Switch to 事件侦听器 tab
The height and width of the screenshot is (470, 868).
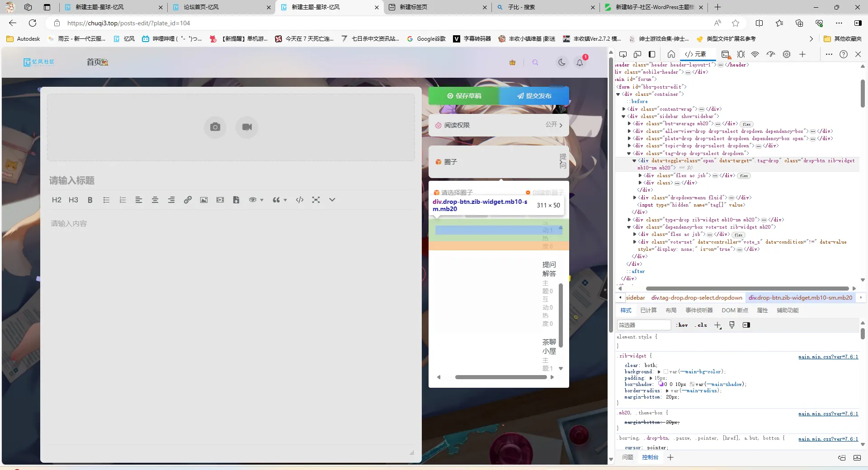[x=699, y=310]
